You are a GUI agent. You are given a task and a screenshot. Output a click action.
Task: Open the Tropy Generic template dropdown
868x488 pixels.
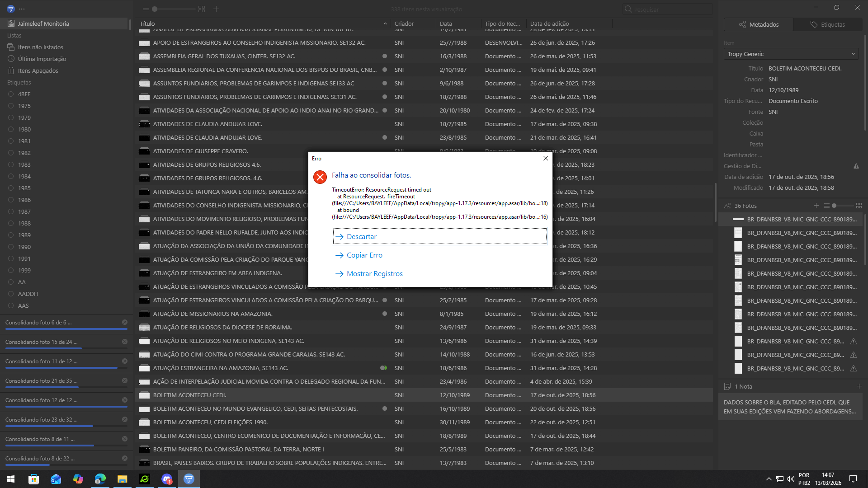[x=791, y=54]
